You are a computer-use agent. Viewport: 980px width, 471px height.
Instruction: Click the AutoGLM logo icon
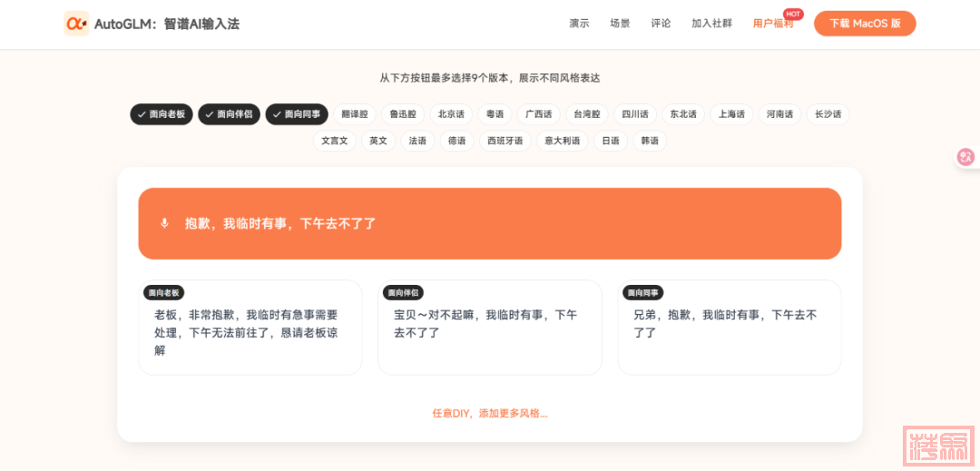tap(76, 24)
